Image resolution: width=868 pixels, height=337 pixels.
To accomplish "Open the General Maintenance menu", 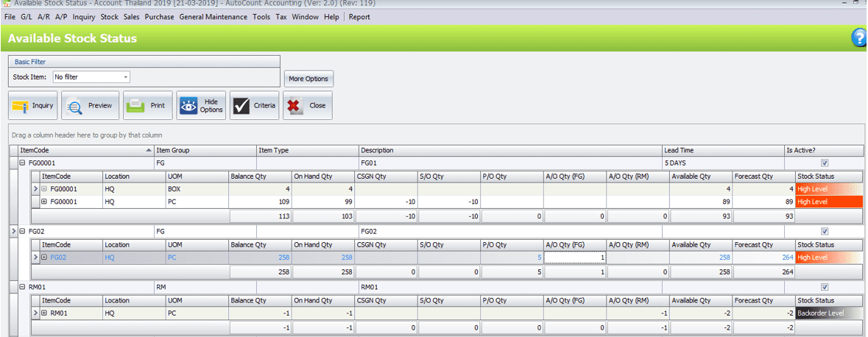I will [213, 16].
